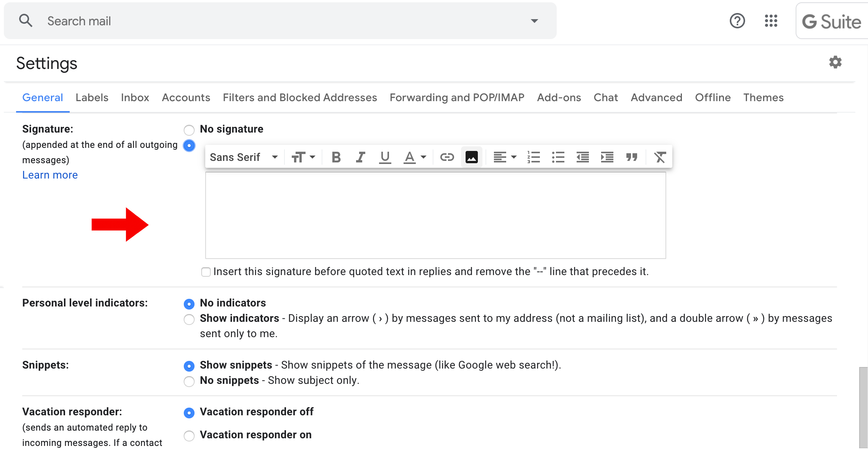This screenshot has height=449, width=868.
Task: Insert image into the signature
Action: 471,157
